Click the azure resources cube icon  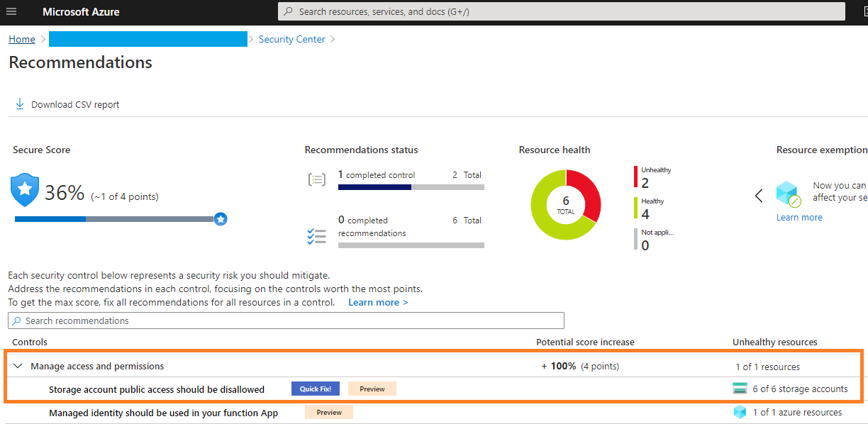(x=740, y=412)
